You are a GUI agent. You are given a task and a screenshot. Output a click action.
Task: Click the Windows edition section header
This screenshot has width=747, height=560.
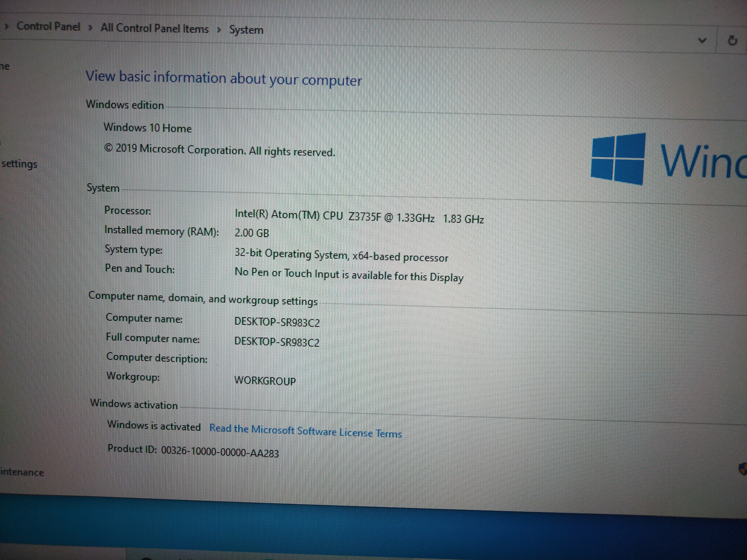[x=125, y=105]
